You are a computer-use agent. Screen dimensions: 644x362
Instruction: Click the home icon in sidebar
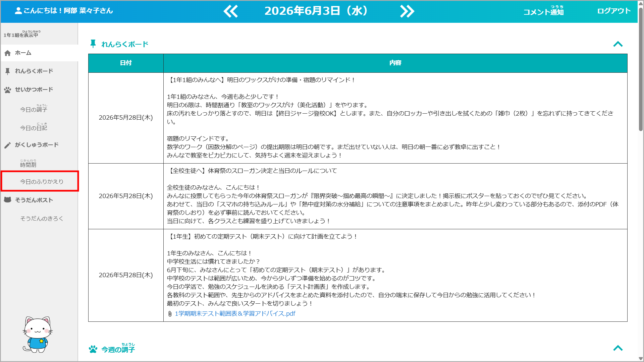8,53
